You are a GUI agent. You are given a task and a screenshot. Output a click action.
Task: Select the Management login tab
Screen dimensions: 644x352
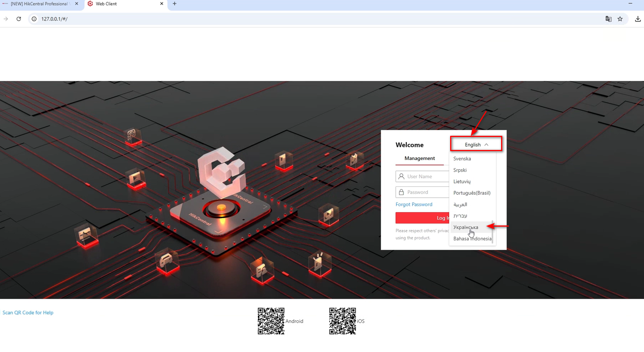(419, 158)
